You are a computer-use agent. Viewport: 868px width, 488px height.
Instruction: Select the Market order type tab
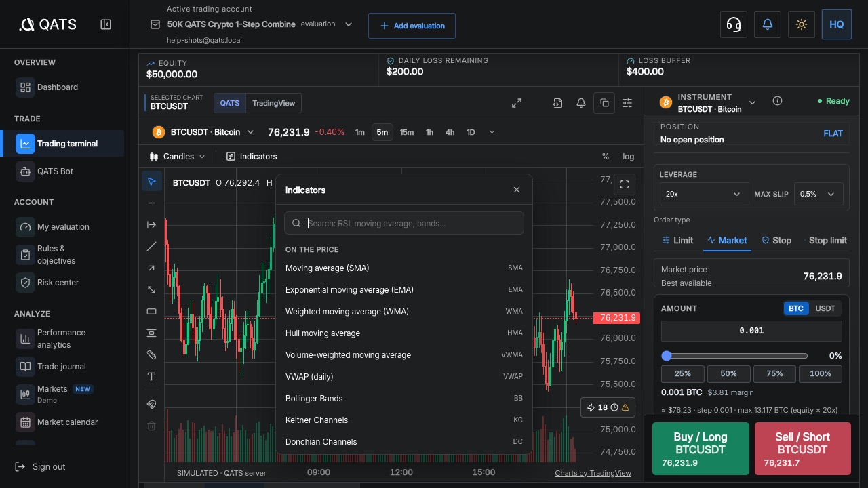(727, 240)
